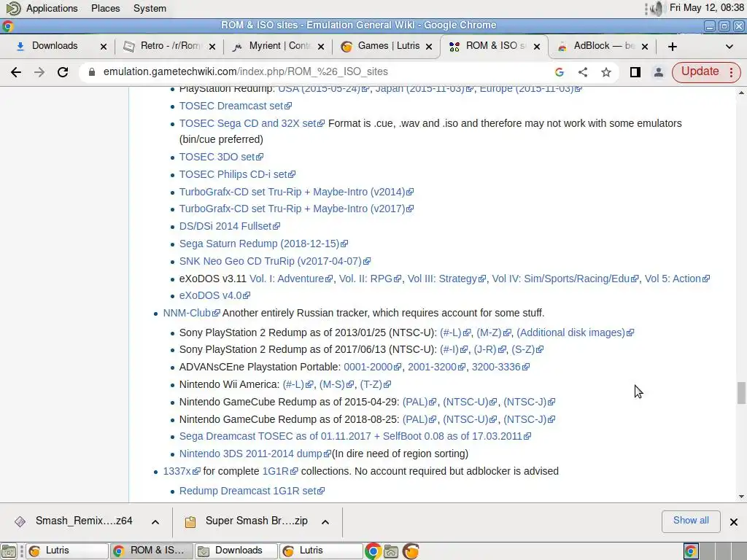Viewport: 747px width, 560px height.
Task: Share this page via share icon
Action: [x=583, y=72]
